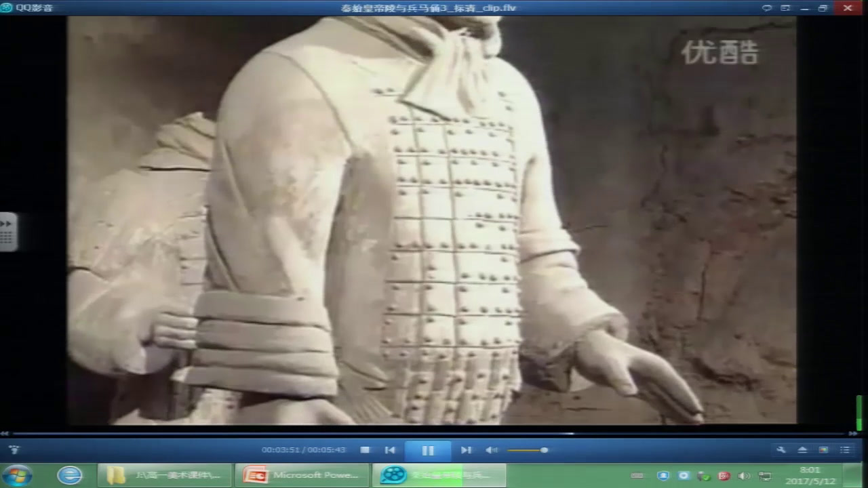Select the QQ影音 taskbar item
This screenshot has height=488, width=868.
439,475
